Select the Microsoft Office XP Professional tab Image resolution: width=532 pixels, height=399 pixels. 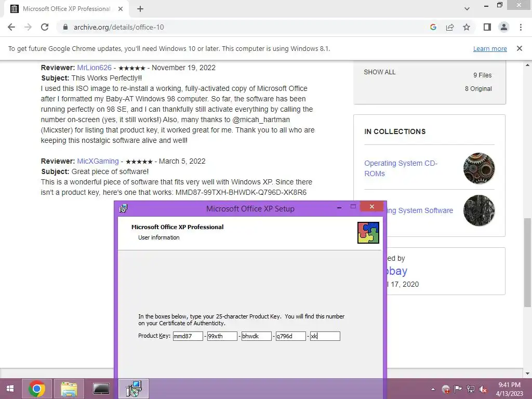[66, 9]
